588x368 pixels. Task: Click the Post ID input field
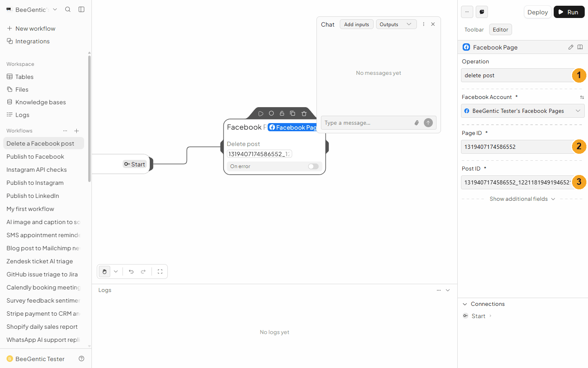pos(517,182)
